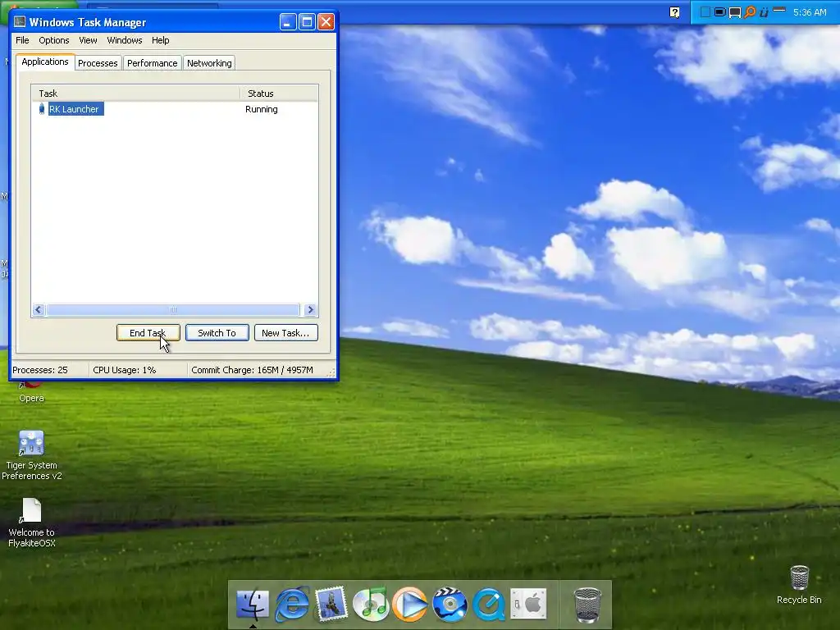Open Finder from the dock
This screenshot has width=840, height=630.
(x=253, y=605)
